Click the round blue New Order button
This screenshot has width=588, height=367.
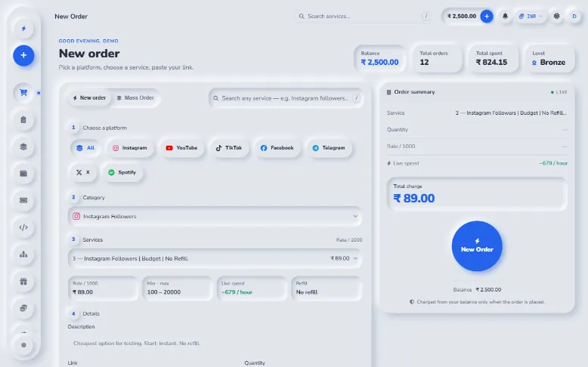click(x=477, y=246)
